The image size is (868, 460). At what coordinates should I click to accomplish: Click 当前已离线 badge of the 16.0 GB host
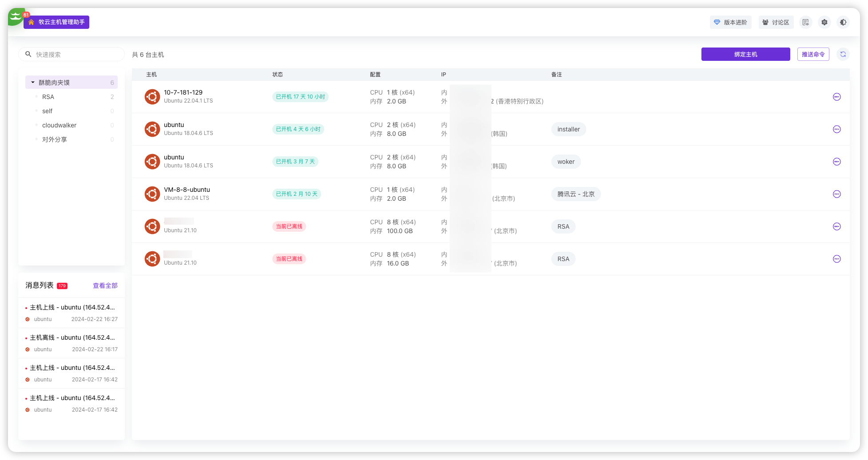(289, 259)
